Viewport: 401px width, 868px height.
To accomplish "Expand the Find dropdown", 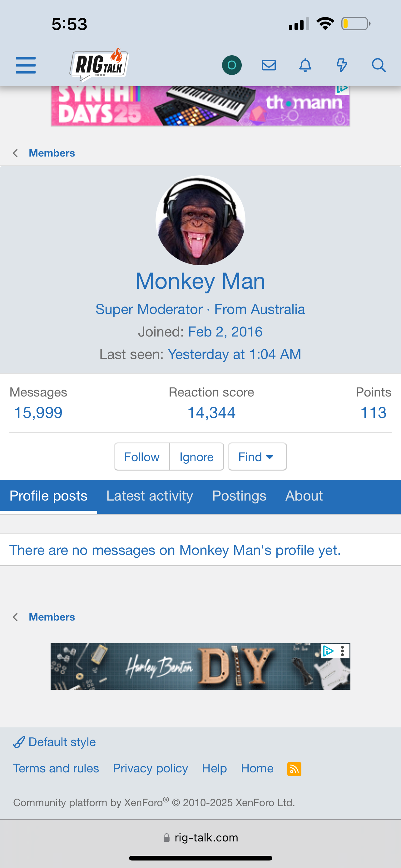I will (x=257, y=456).
